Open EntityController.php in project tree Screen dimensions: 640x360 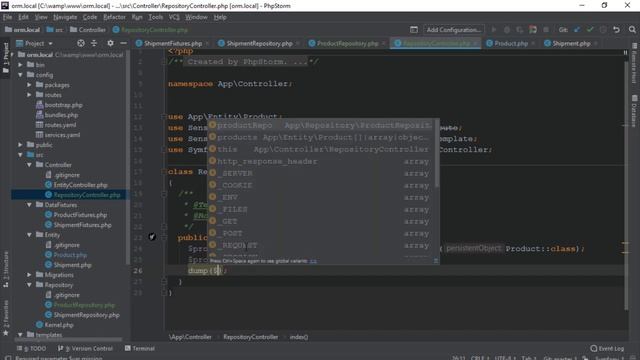coord(80,185)
